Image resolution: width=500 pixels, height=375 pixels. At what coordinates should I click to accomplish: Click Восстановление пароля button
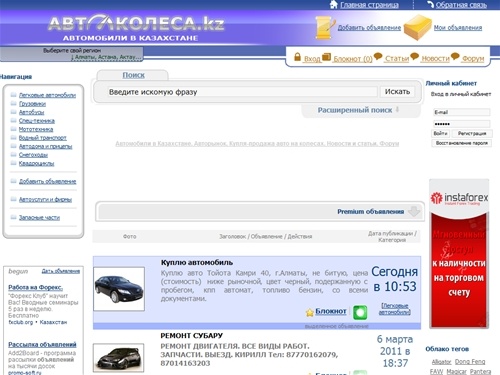coord(461,143)
